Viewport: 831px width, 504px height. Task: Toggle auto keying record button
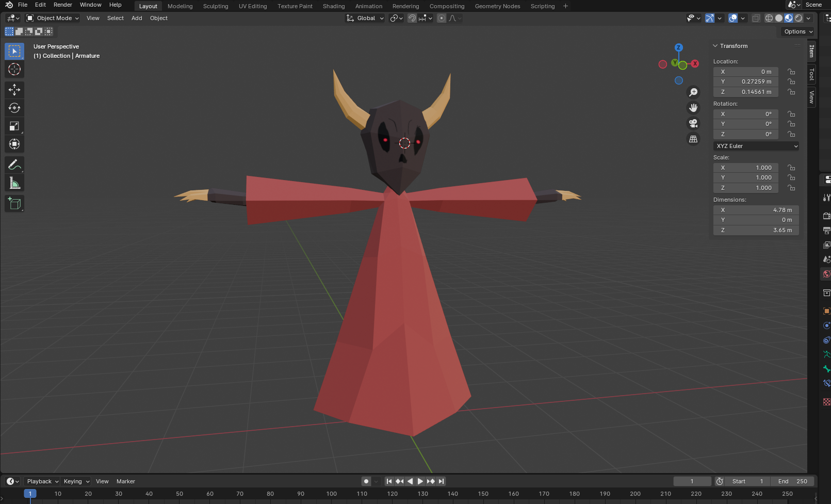pyautogui.click(x=366, y=481)
